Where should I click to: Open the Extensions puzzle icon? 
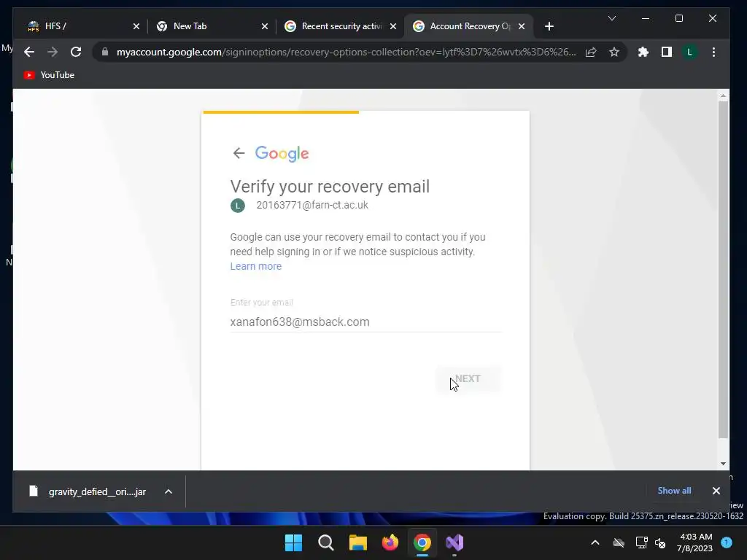[643, 52]
